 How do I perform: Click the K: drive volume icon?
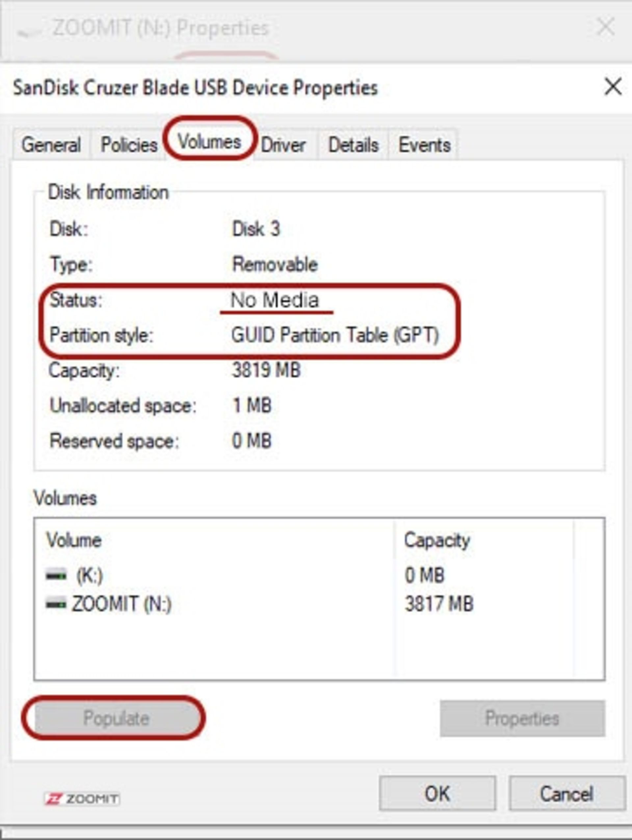point(56,575)
